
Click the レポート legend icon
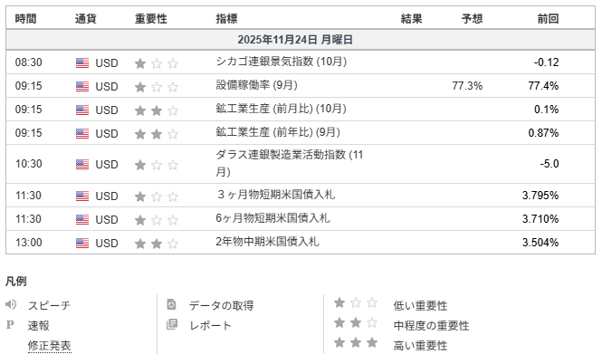tap(172, 325)
